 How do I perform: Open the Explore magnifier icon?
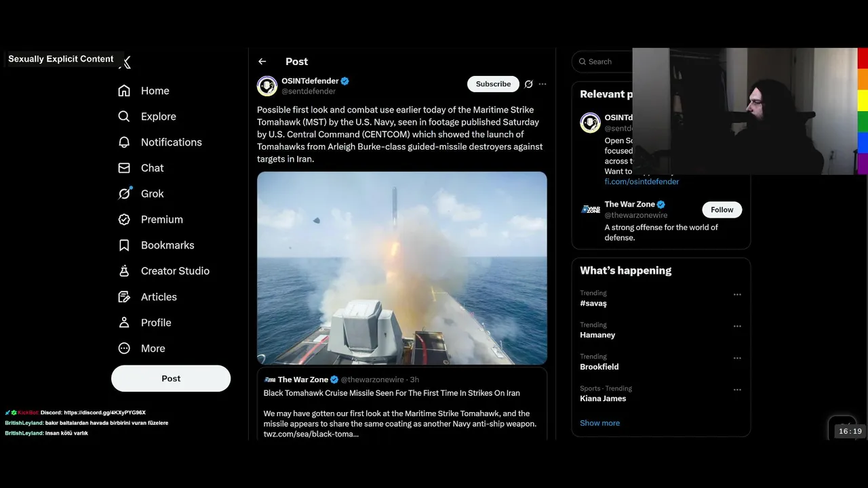[124, 117]
